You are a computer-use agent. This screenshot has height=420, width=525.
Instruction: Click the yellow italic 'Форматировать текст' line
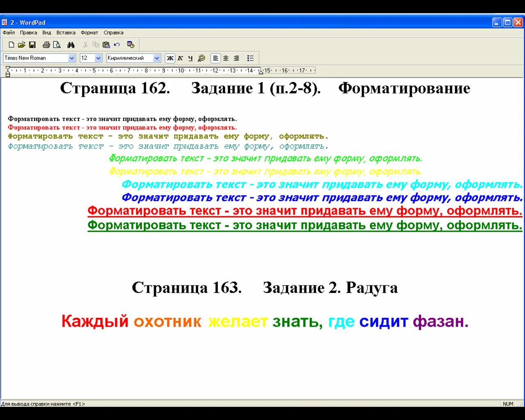(265, 171)
